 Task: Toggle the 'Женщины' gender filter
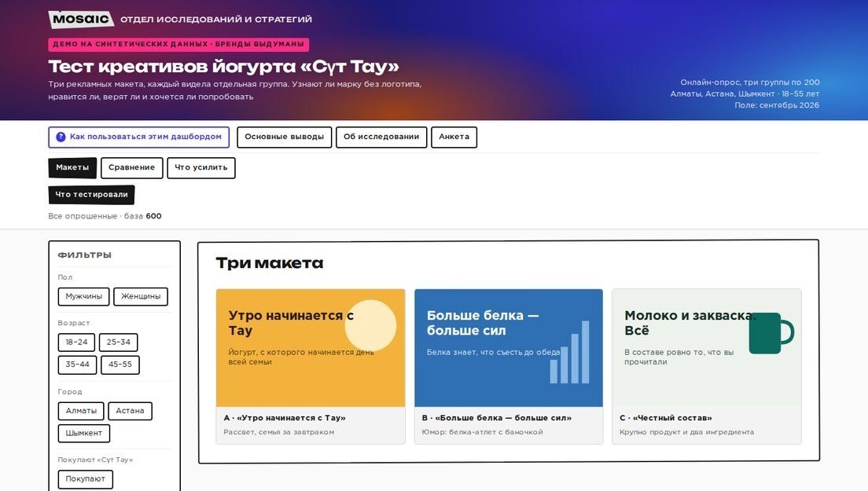point(141,296)
